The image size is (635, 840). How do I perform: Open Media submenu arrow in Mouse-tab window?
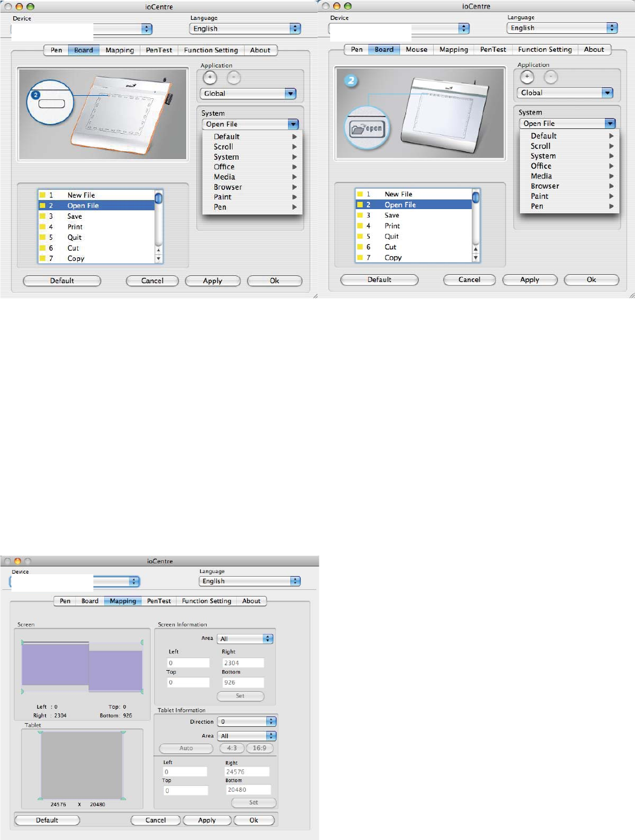[612, 176]
